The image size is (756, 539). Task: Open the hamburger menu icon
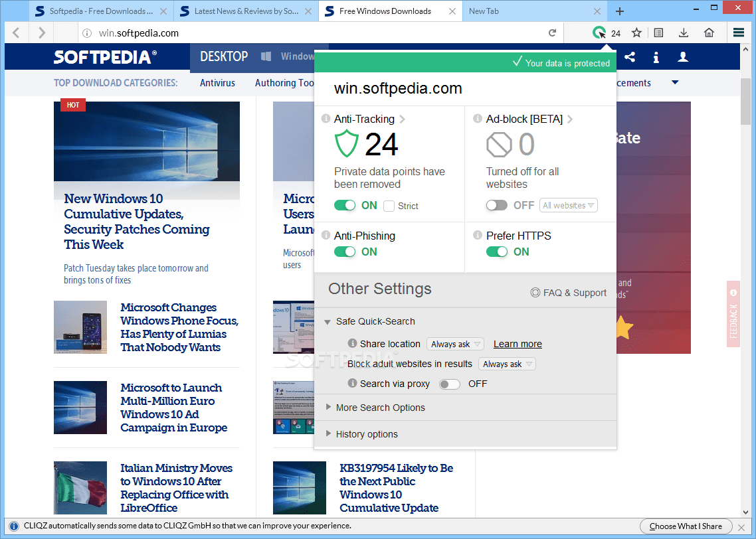coord(738,32)
